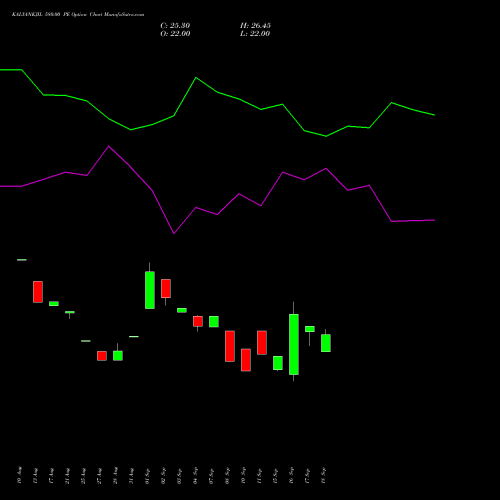Click the '01 Sep' date axis label
The height and width of the screenshot is (500, 500).
tap(147, 476)
